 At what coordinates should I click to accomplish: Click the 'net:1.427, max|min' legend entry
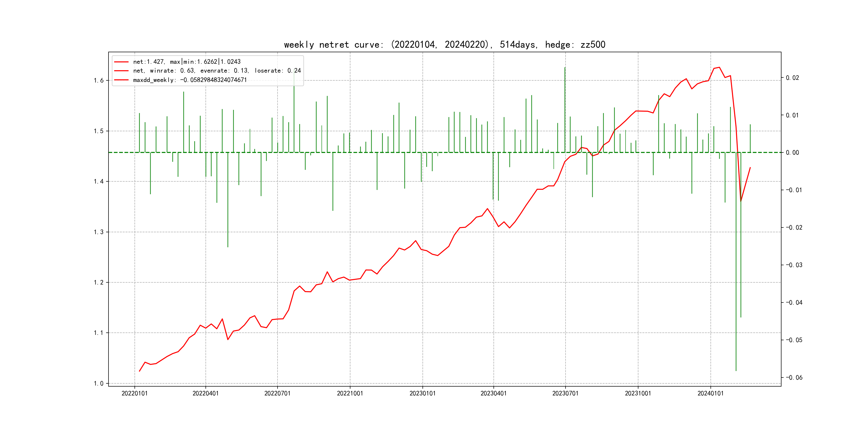(187, 62)
